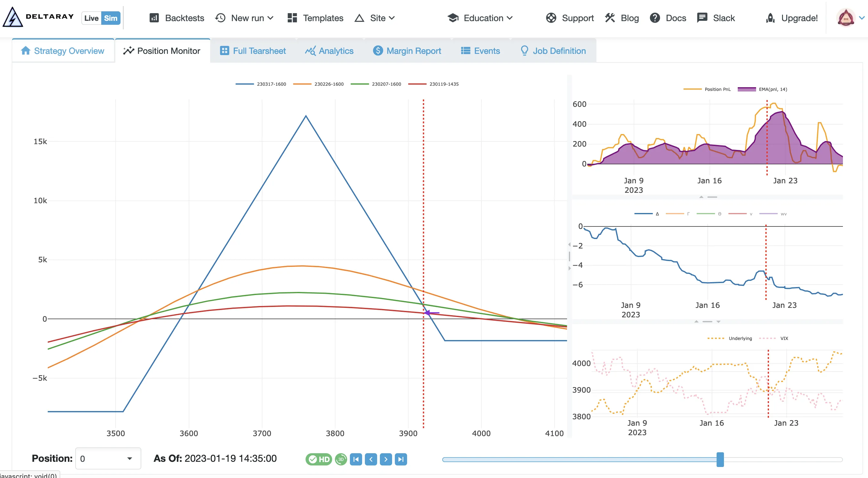The image size is (868, 478).
Task: Open the Position selector dropdown
Action: (x=108, y=458)
